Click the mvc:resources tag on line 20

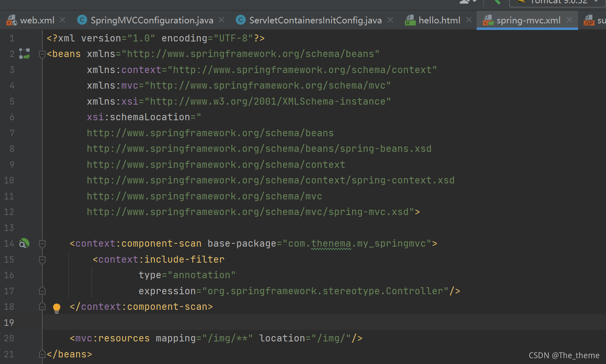coord(110,338)
